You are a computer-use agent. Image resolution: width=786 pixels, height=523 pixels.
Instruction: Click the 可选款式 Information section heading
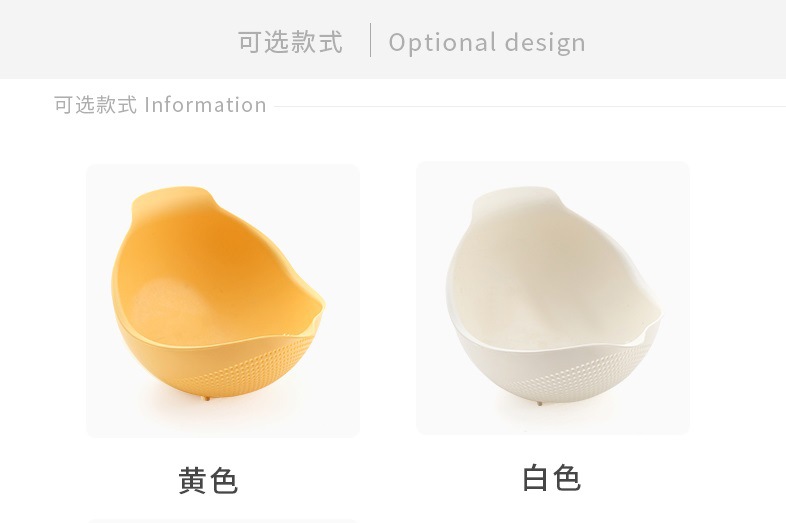coord(160,105)
